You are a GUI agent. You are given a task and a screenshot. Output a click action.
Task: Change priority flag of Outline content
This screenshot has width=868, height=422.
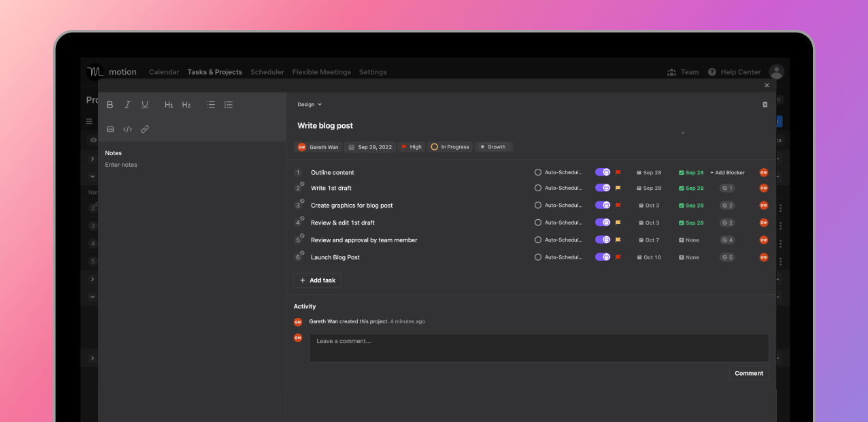[x=618, y=172]
